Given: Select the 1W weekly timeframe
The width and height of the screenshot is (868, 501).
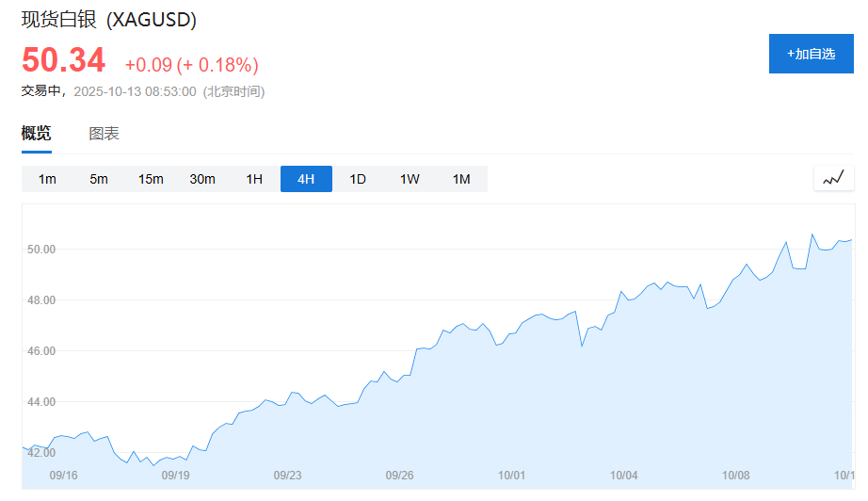Looking at the screenshot, I should pyautogui.click(x=410, y=179).
